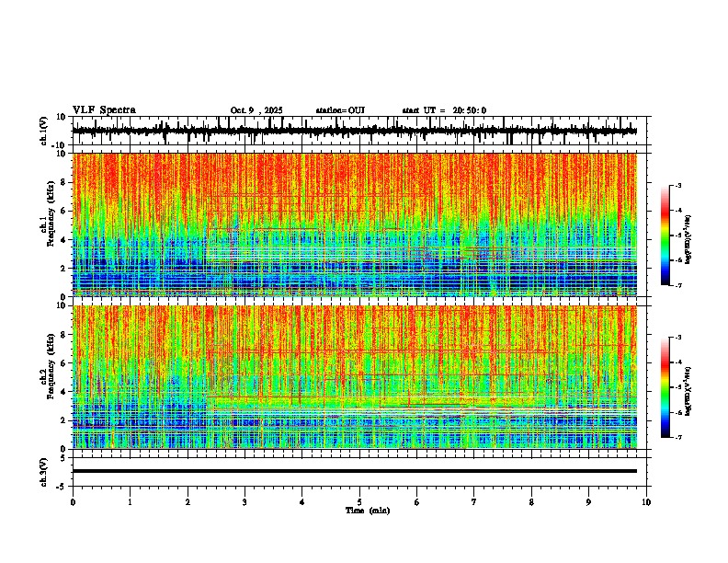
Task: Click the ch.1 voltage waveform trace
Action: point(354,131)
